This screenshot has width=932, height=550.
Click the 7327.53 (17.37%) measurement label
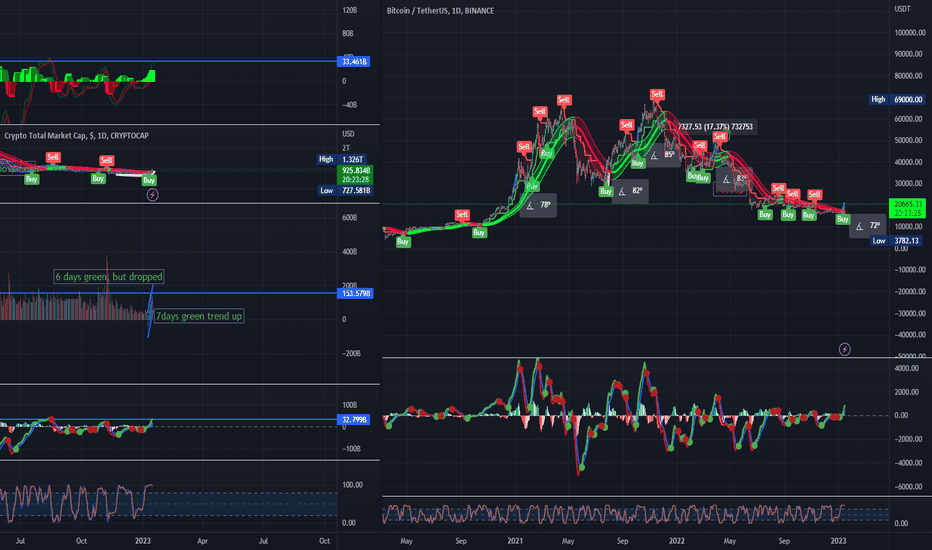click(715, 127)
